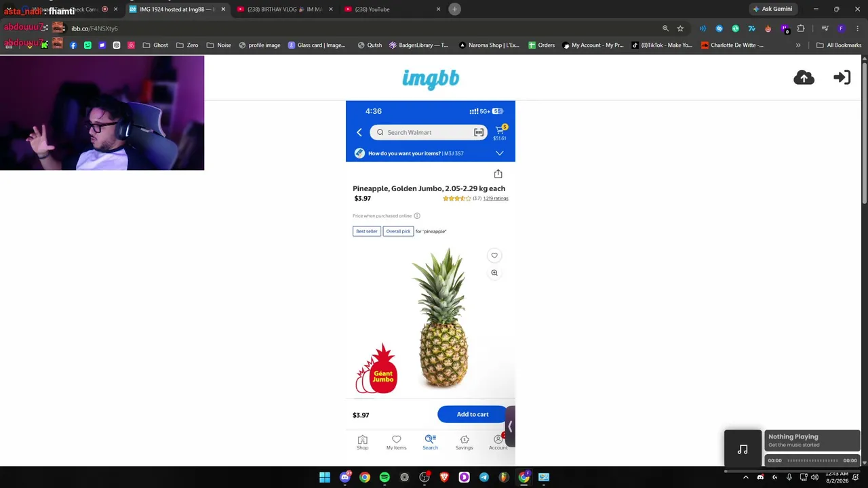Viewport: 868px width, 488px height.
Task: Open the Charlotte De Witte bookmark
Action: (732, 45)
